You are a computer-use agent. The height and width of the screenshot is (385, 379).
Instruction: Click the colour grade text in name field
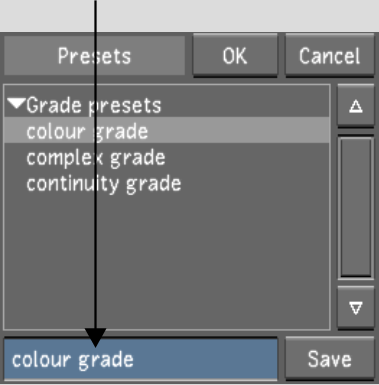pyautogui.click(x=73, y=360)
